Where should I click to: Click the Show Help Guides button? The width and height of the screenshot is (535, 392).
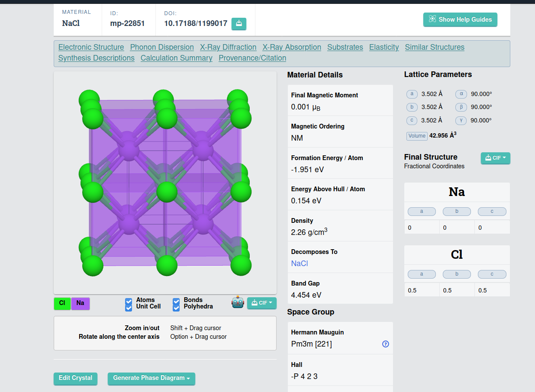point(460,19)
